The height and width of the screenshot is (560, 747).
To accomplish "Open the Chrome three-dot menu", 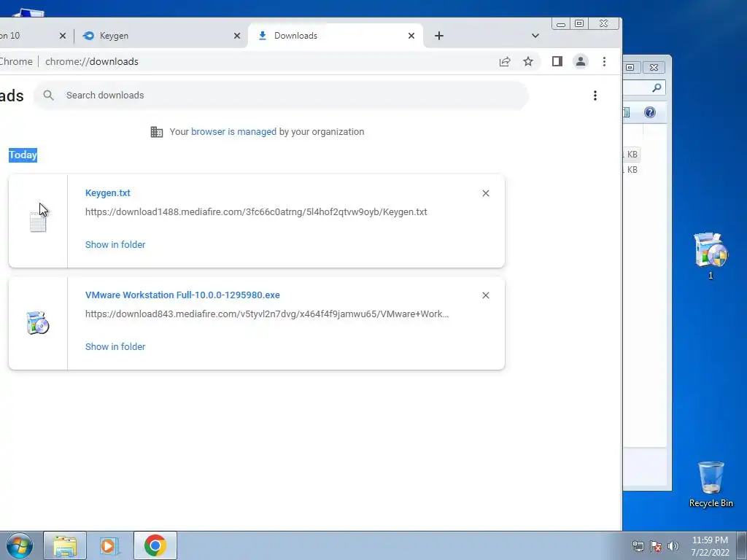I will (x=604, y=61).
